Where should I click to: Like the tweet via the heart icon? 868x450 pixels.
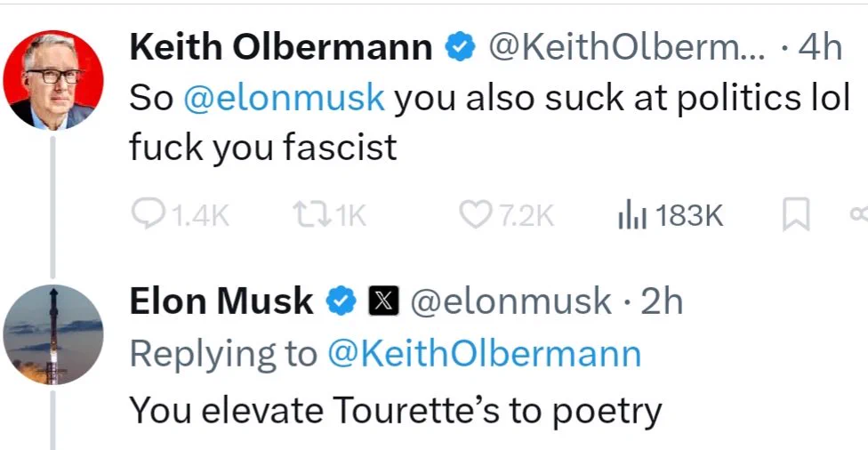click(x=474, y=215)
